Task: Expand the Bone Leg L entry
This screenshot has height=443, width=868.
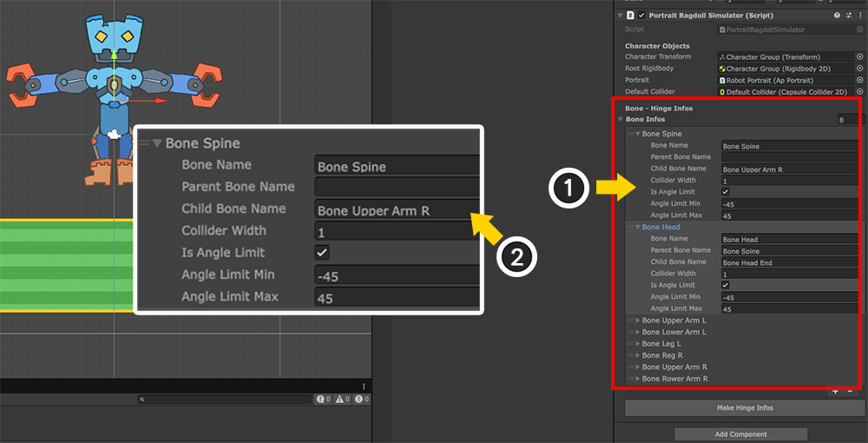Action: pos(638,344)
